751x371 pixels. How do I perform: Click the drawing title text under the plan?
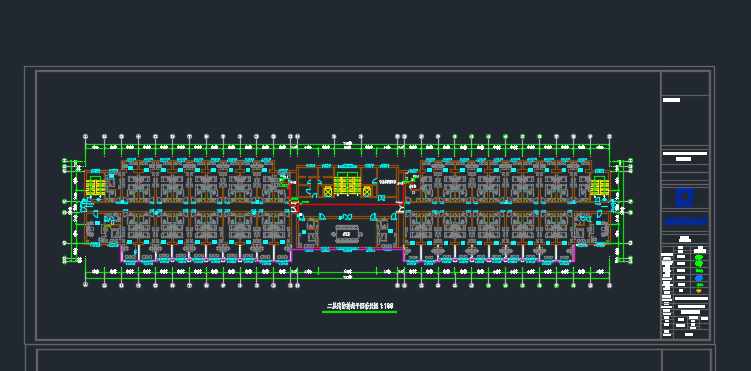359,305
